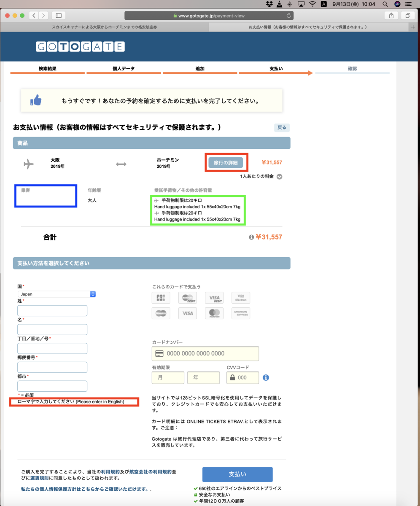The width and height of the screenshot is (420, 506).
Task: Click the VISA Debit card icon
Action: click(x=214, y=298)
